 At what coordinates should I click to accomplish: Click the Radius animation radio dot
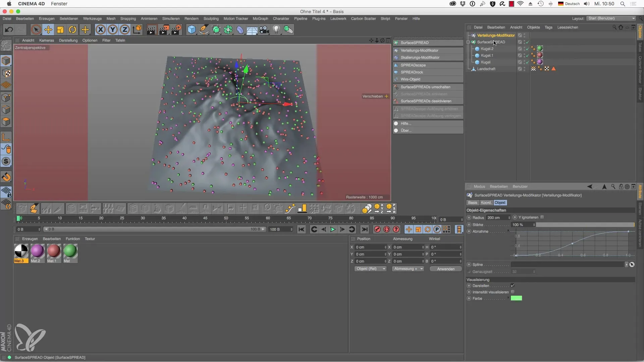pyautogui.click(x=469, y=218)
